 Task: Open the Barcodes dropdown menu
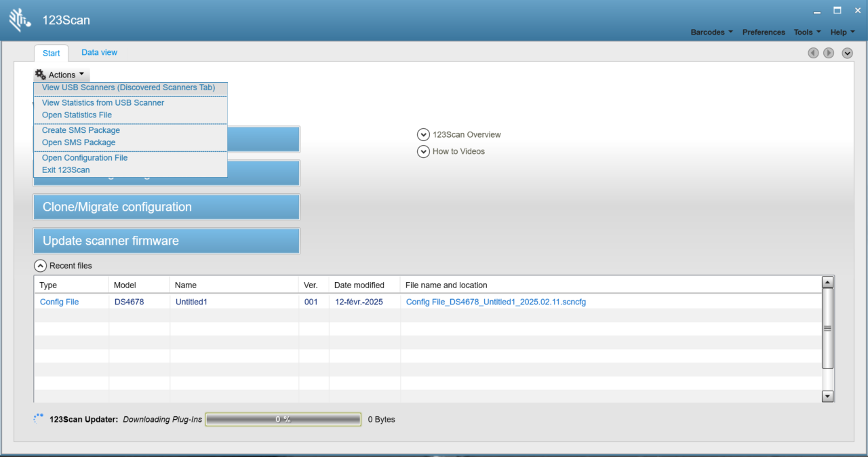(711, 32)
